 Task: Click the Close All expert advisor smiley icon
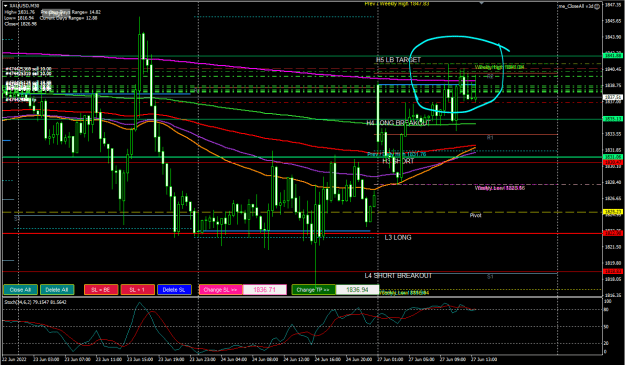click(x=597, y=6)
